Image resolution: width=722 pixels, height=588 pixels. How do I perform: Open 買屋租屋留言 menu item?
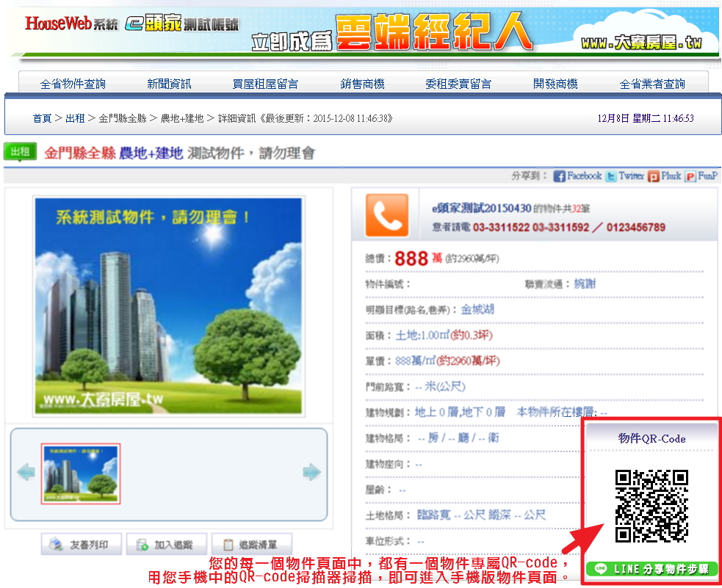point(265,84)
